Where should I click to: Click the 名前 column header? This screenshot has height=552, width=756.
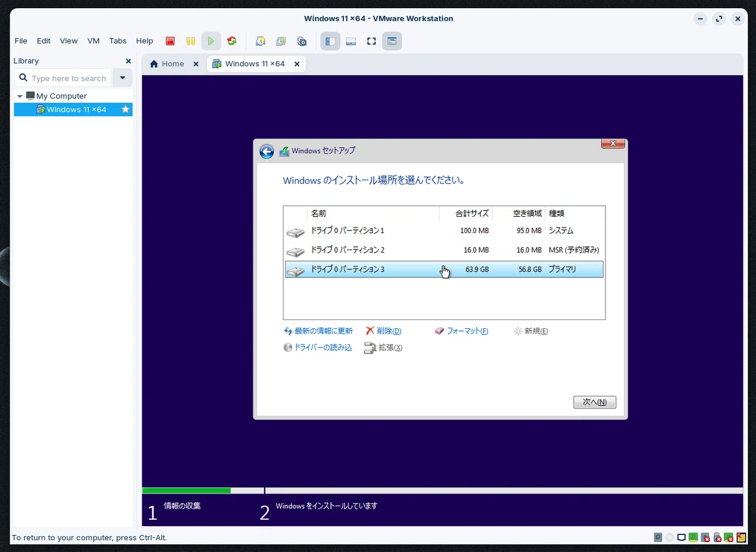(374, 214)
